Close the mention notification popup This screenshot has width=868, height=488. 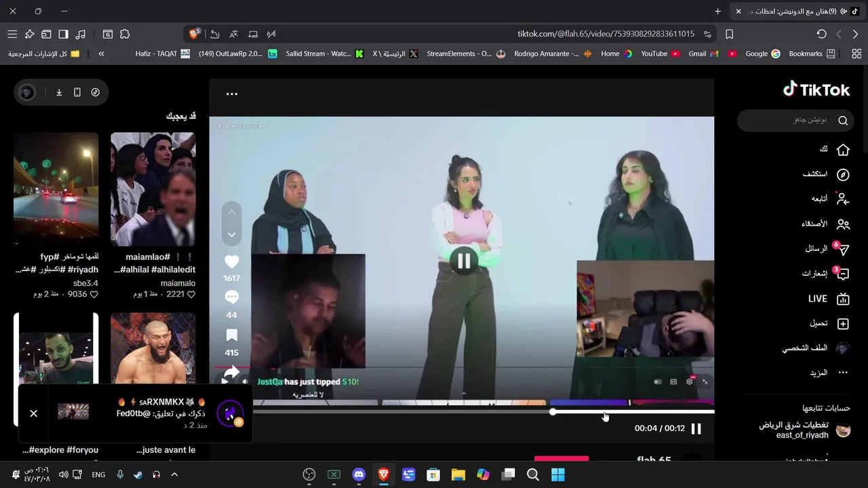(x=33, y=413)
